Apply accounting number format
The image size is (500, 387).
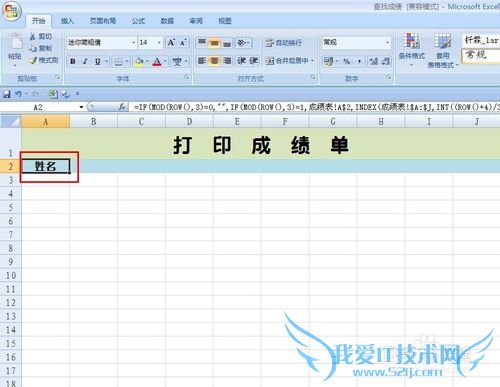click(329, 61)
